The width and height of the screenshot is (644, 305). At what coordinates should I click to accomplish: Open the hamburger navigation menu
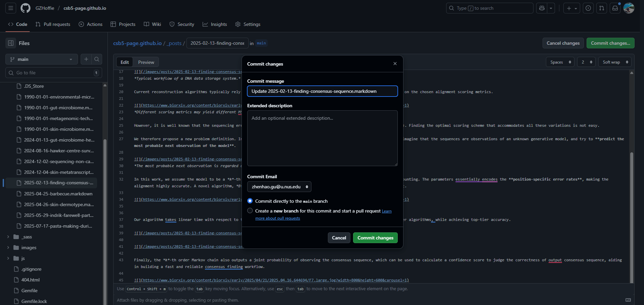pyautogui.click(x=11, y=8)
